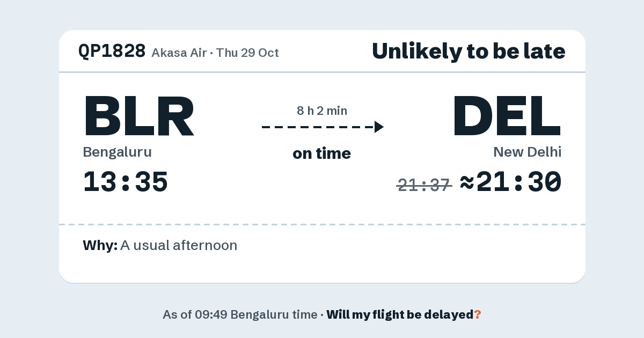Click the arrowhead of the flight path
Screen dimensions: 644x338
click(x=379, y=127)
